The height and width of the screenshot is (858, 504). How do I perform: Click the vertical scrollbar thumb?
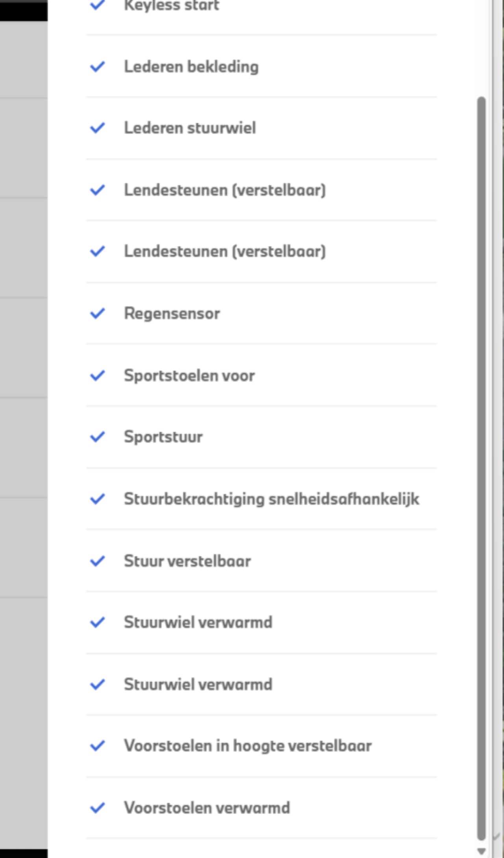pyautogui.click(x=481, y=469)
